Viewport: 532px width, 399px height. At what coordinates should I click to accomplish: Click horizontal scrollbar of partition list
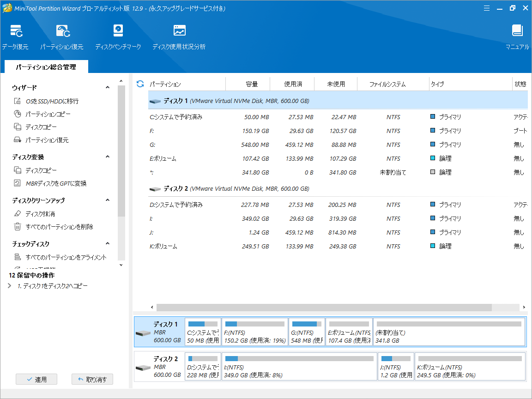pos(324,308)
